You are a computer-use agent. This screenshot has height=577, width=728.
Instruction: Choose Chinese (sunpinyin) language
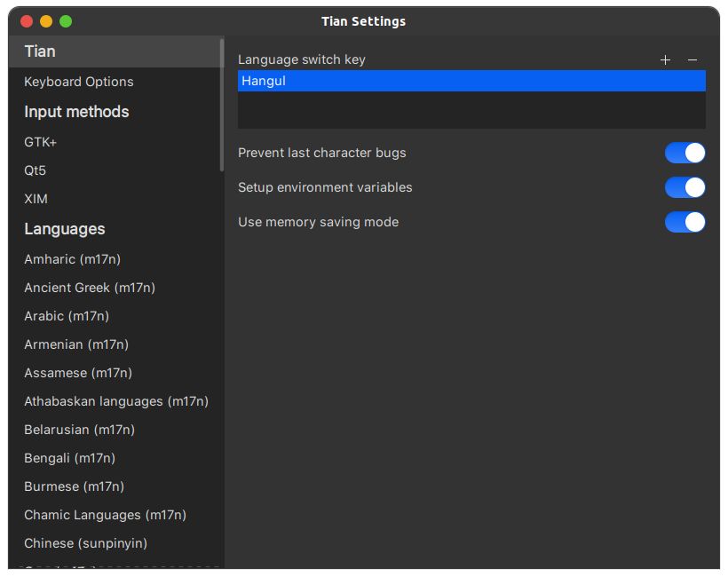pyautogui.click(x=85, y=543)
